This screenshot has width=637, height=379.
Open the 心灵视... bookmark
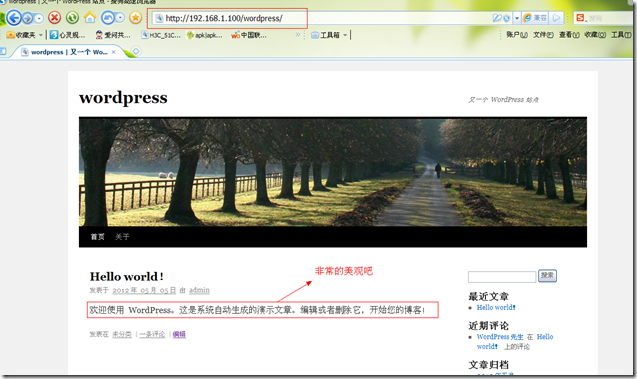pyautogui.click(x=67, y=35)
